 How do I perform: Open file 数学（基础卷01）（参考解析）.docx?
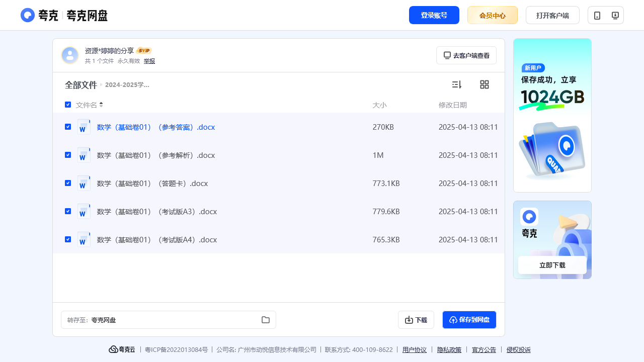(x=156, y=155)
